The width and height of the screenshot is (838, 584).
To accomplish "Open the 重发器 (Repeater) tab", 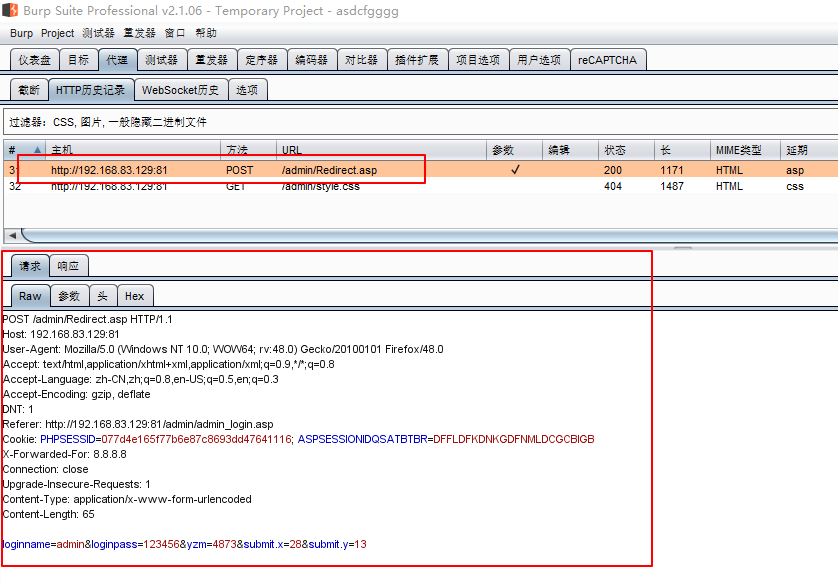I will click(211, 60).
